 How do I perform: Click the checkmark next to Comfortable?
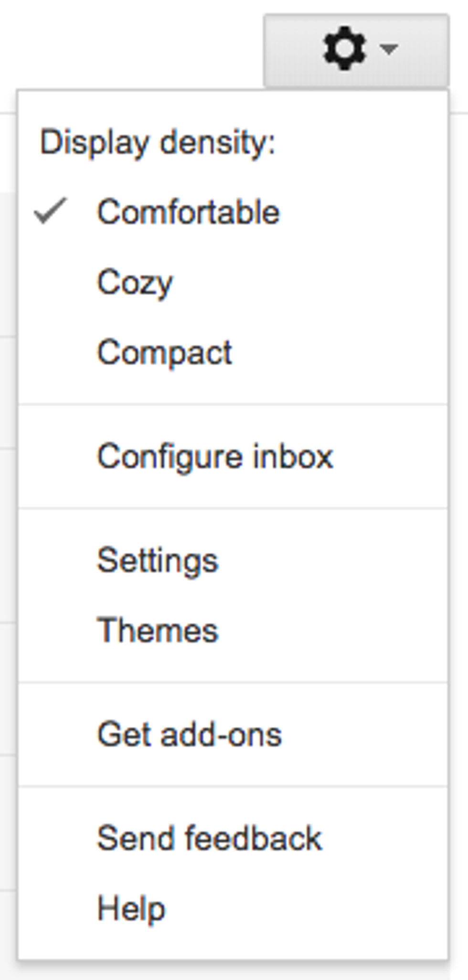click(50, 211)
